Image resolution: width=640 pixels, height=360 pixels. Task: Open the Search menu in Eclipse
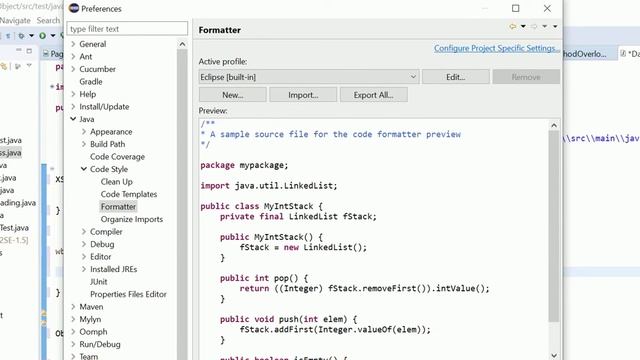[48, 20]
